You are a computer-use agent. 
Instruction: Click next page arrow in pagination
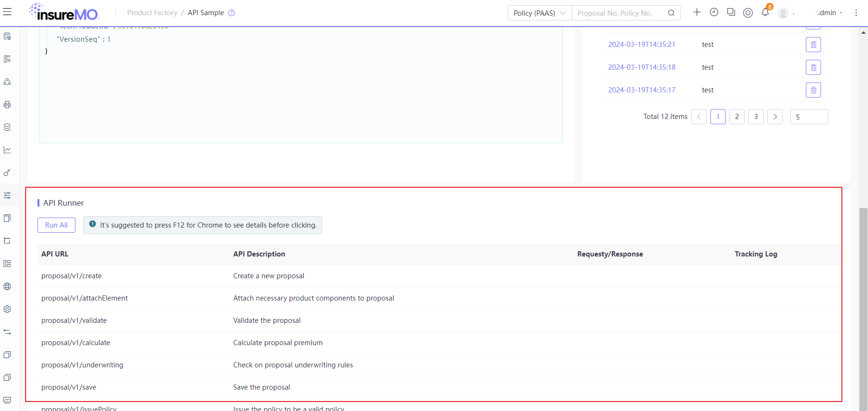(775, 117)
